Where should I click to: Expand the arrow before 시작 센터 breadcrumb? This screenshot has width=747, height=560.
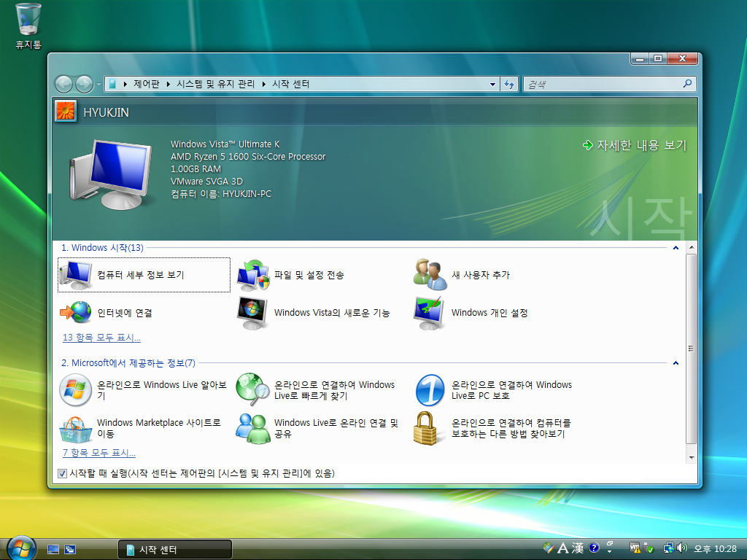point(263,85)
